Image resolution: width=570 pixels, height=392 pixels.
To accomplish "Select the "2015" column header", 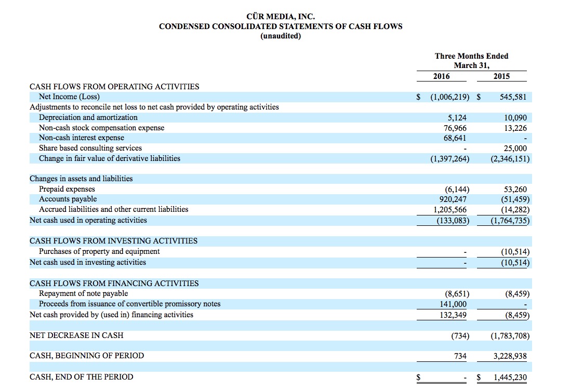I will click(501, 76).
